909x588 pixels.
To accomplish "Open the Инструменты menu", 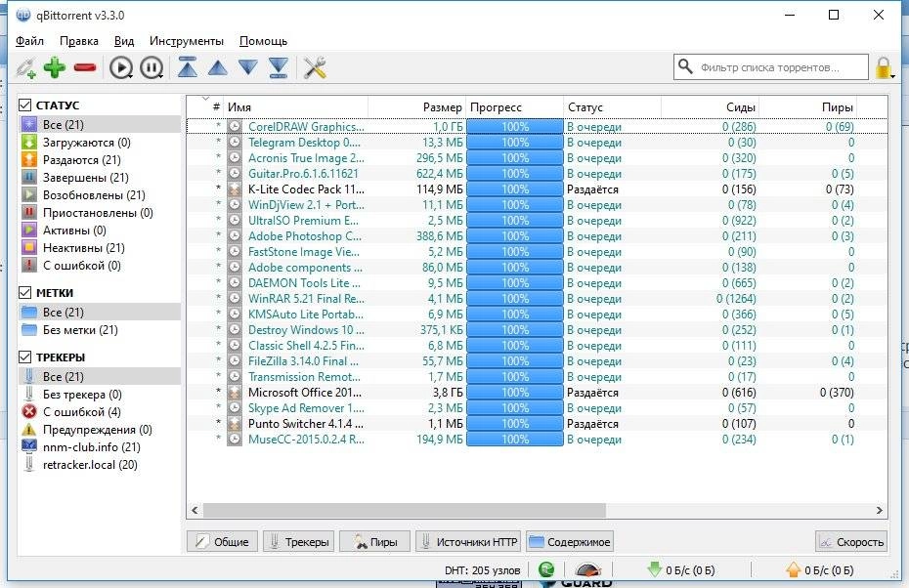I will click(x=187, y=41).
